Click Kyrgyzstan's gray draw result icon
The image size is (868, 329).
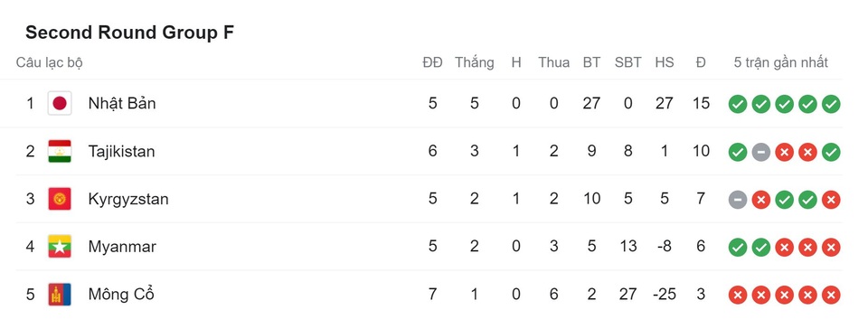click(738, 200)
